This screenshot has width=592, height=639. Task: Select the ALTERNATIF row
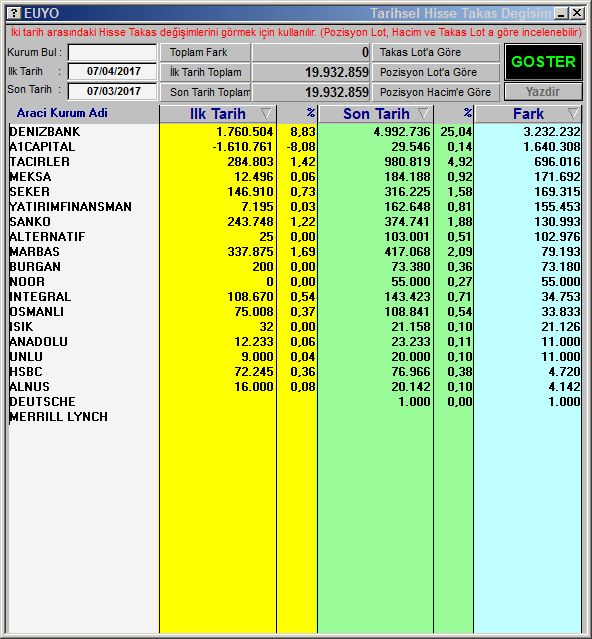(295, 237)
